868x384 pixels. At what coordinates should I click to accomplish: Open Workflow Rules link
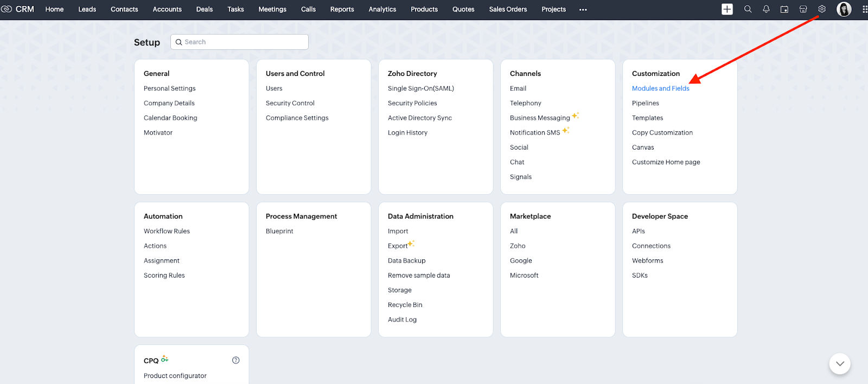click(167, 231)
